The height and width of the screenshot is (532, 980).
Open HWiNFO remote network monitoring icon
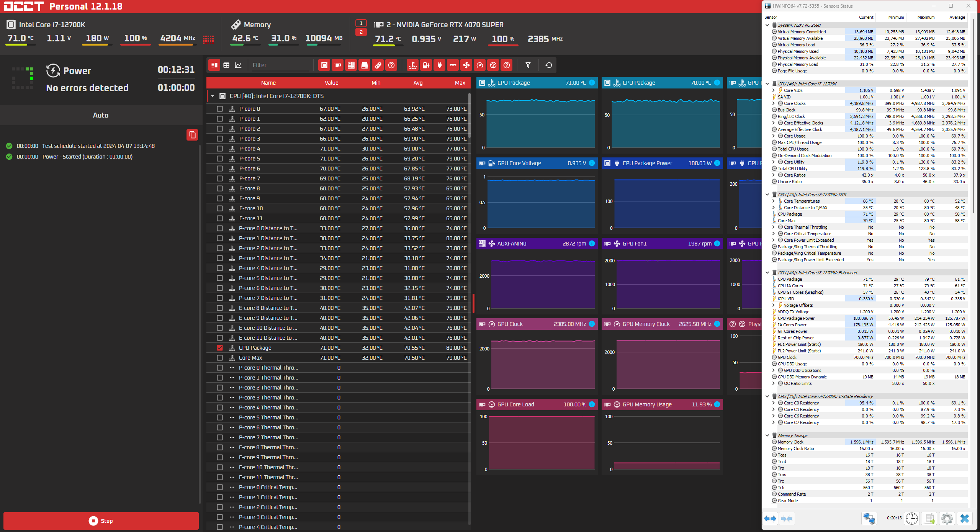click(x=869, y=519)
